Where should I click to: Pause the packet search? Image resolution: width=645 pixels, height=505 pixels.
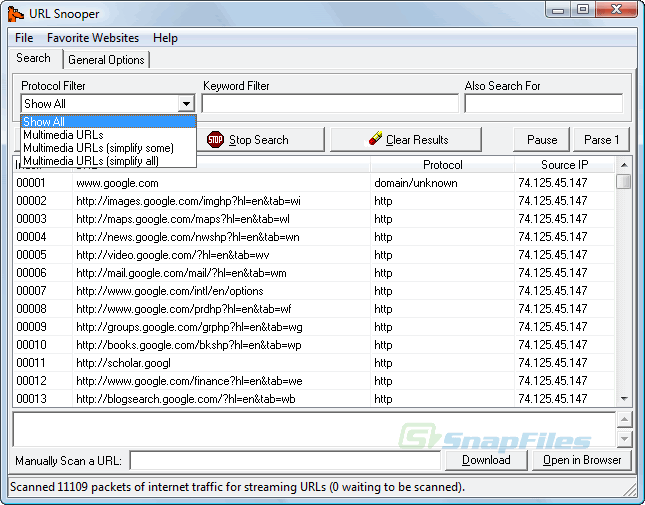542,140
